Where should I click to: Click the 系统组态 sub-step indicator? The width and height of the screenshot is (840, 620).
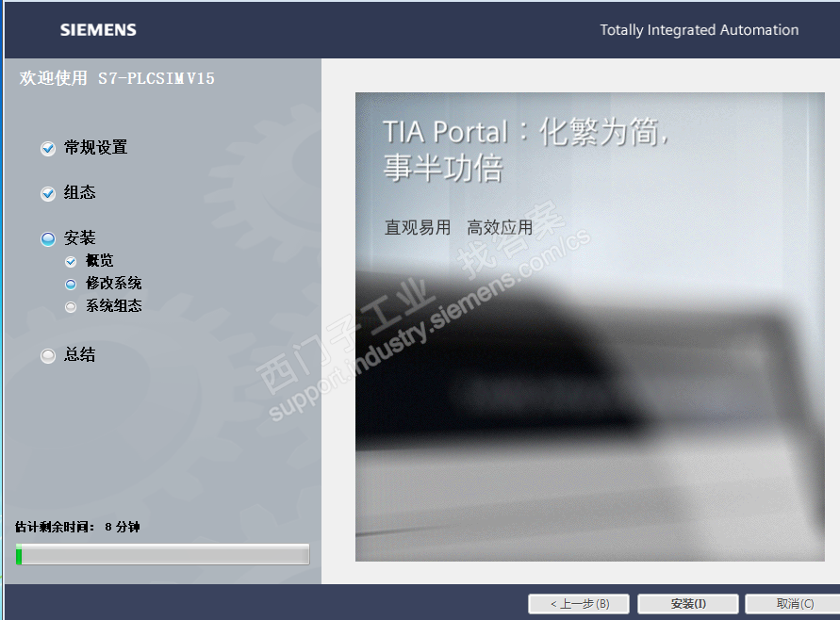coord(71,307)
